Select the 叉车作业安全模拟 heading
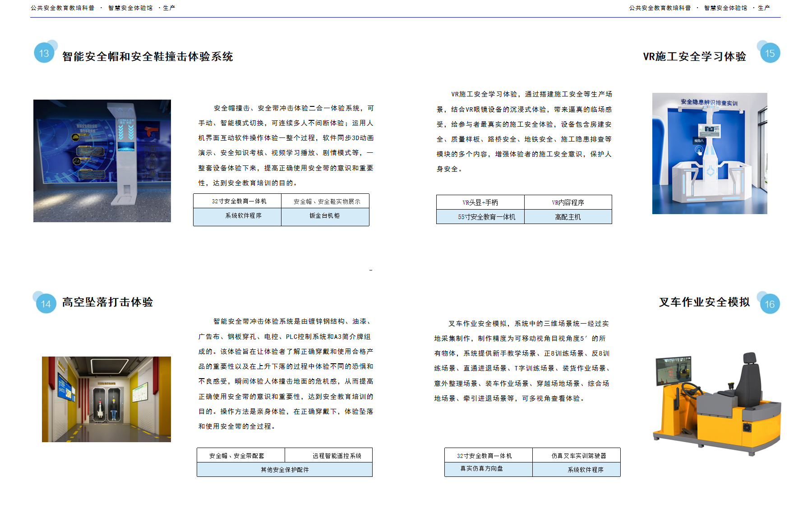The image size is (812, 517). (704, 302)
